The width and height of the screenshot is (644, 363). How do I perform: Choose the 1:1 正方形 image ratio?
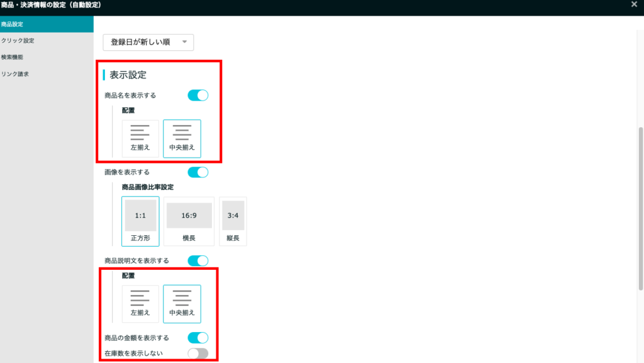(x=140, y=221)
